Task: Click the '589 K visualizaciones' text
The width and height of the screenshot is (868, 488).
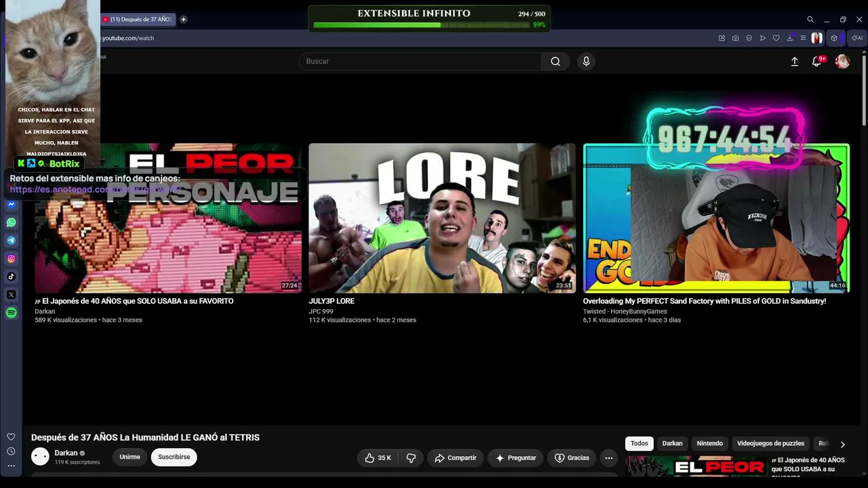Action: click(66, 320)
